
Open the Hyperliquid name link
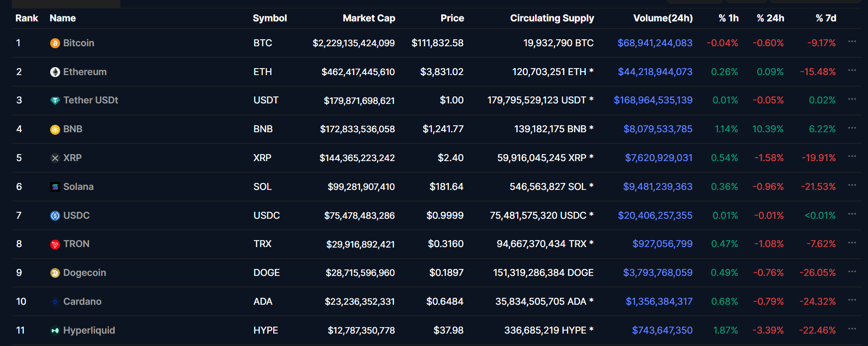tap(89, 331)
